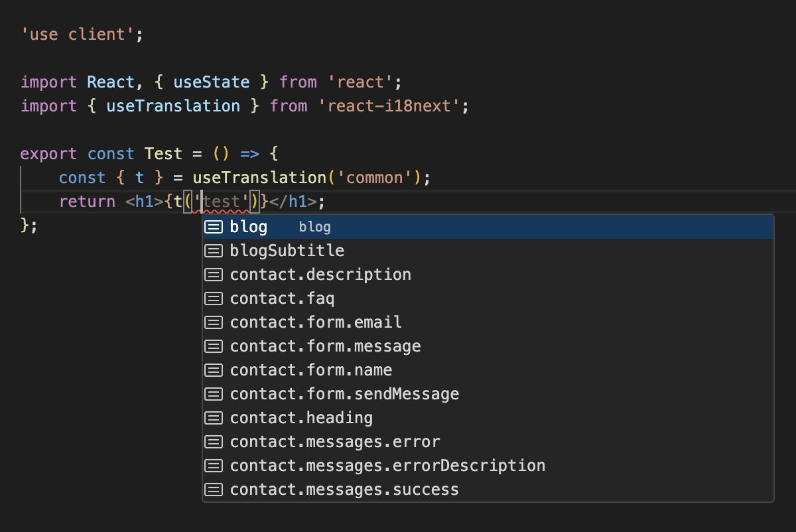Select the blogSubtitle completion suggestion
796x532 pixels.
click(287, 251)
